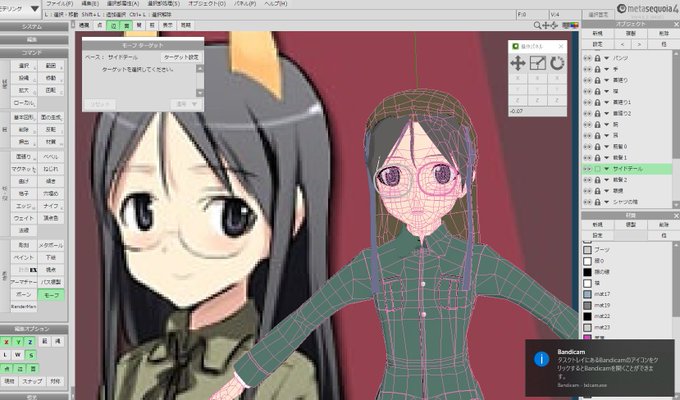Viewport: 680px width, 400px height.
Task: Select the Scale handle icon in operation panel
Action: click(537, 64)
